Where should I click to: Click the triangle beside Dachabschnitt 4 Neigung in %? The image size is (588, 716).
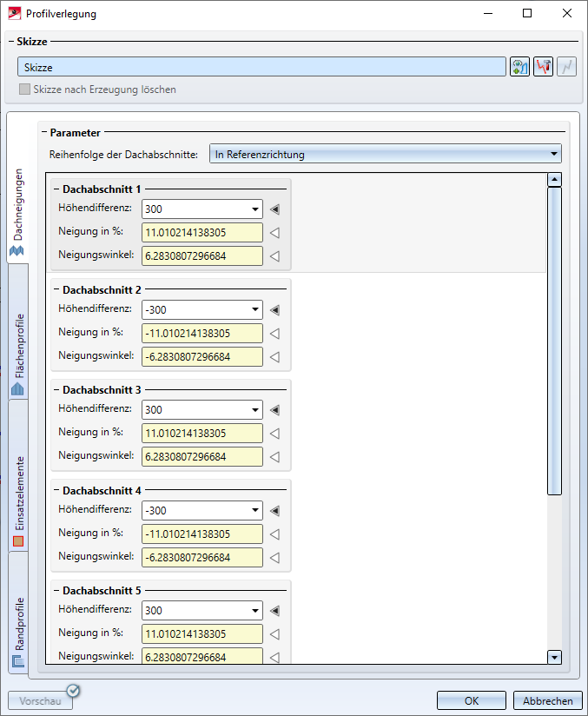(274, 534)
